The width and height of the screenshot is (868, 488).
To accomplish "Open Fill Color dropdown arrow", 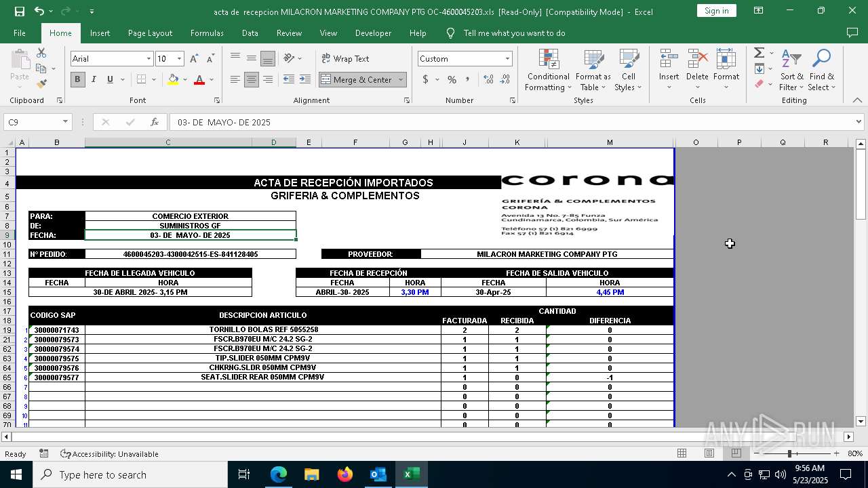I will (185, 79).
